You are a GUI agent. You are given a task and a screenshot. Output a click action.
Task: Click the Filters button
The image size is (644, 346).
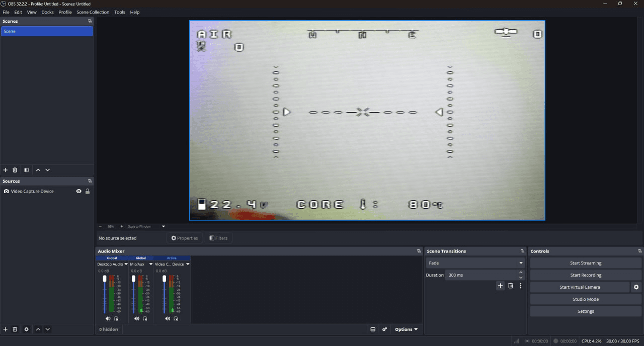tap(218, 238)
